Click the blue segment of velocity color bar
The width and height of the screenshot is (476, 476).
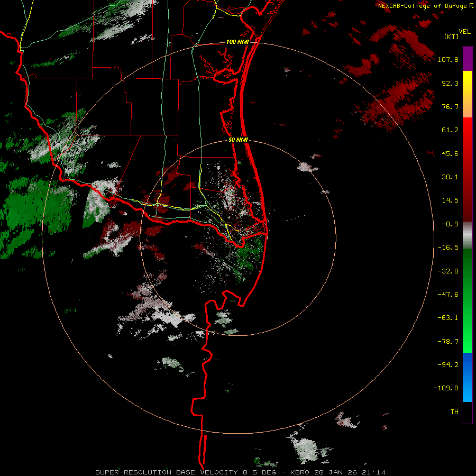pyautogui.click(x=467, y=377)
